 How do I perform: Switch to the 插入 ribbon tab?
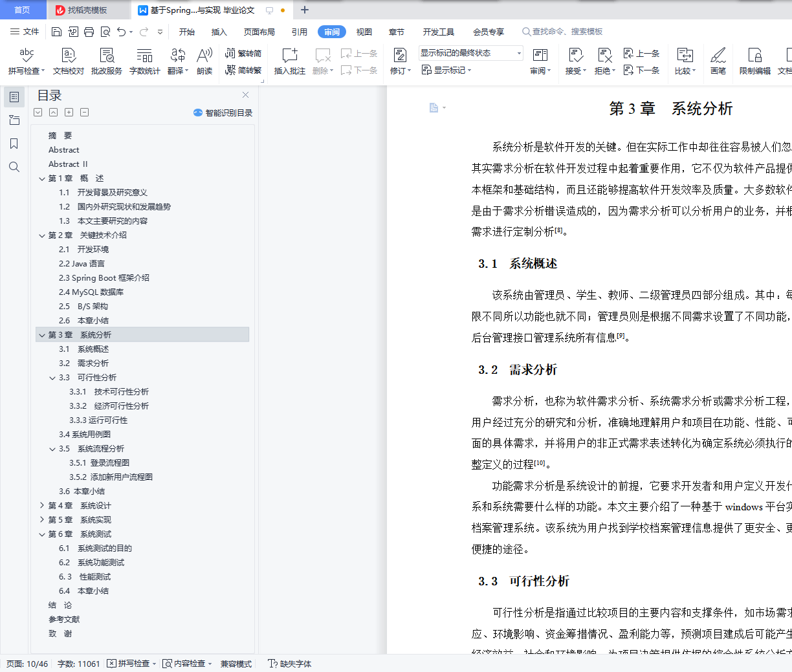tap(219, 32)
